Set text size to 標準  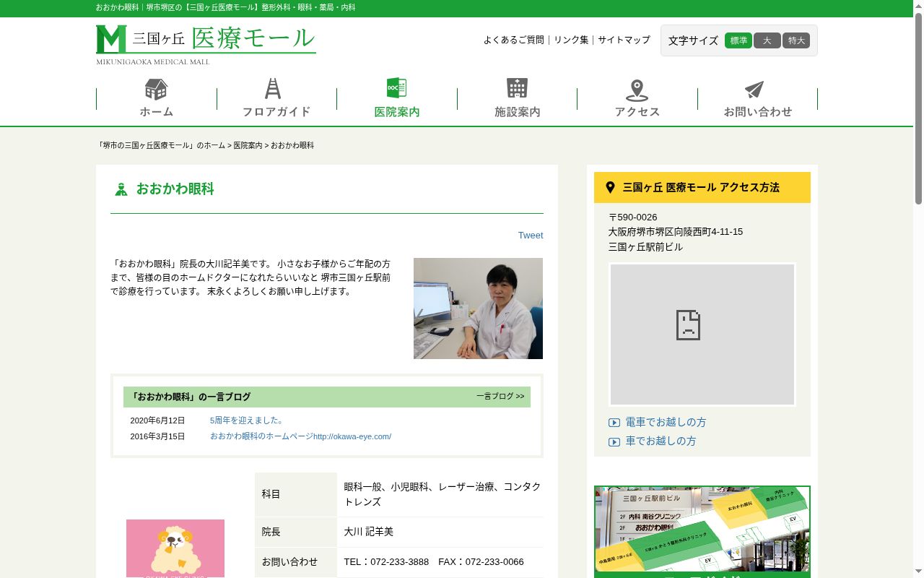pyautogui.click(x=738, y=40)
